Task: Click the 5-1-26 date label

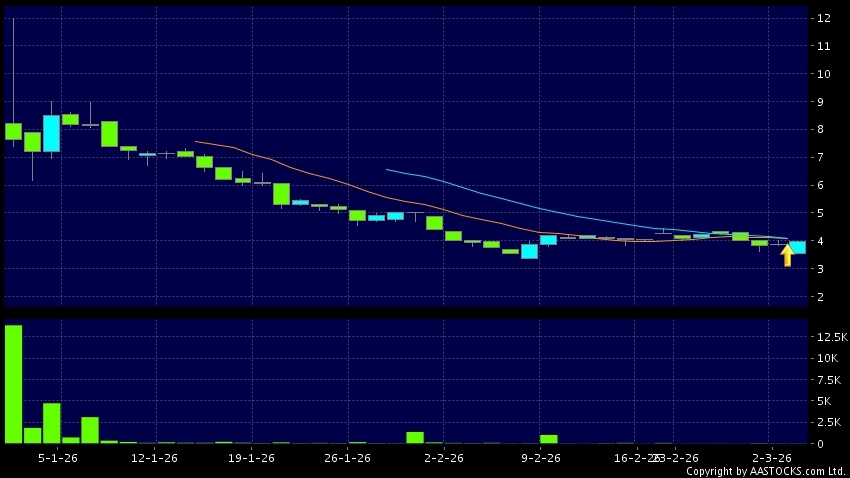Action: tap(58, 458)
